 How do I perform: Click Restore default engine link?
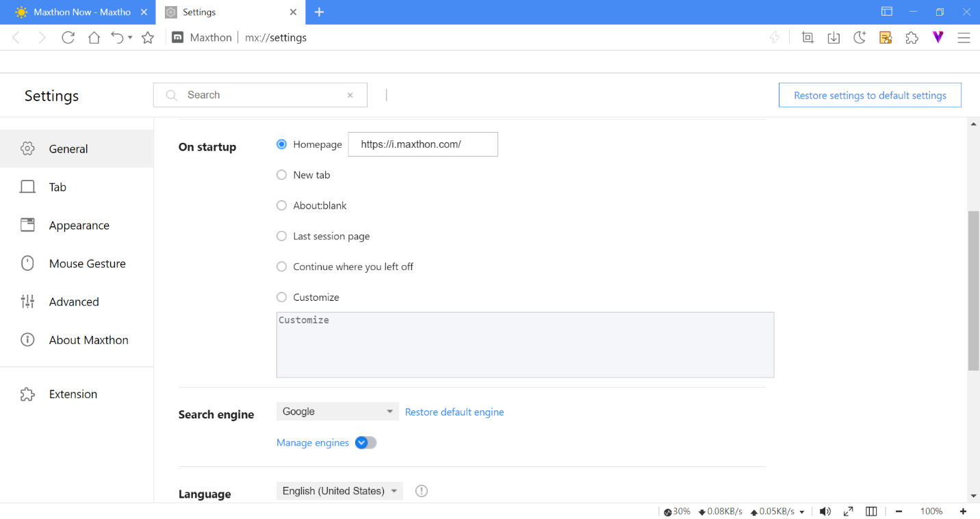click(454, 412)
